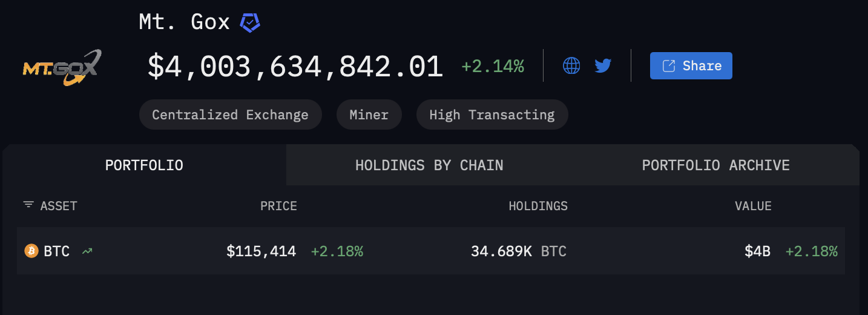Click the asset filter lines icon
The height and width of the screenshot is (315, 868).
[x=28, y=205]
